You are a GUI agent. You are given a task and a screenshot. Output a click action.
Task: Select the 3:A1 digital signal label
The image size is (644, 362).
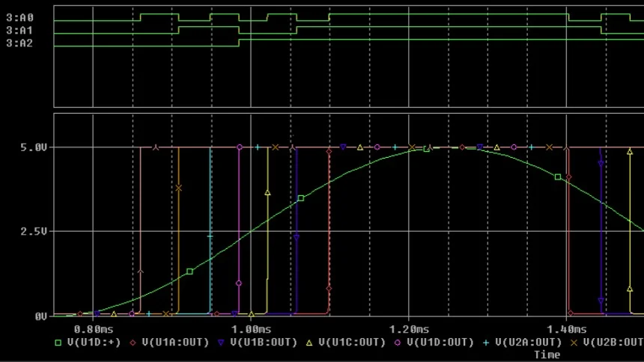tap(19, 31)
